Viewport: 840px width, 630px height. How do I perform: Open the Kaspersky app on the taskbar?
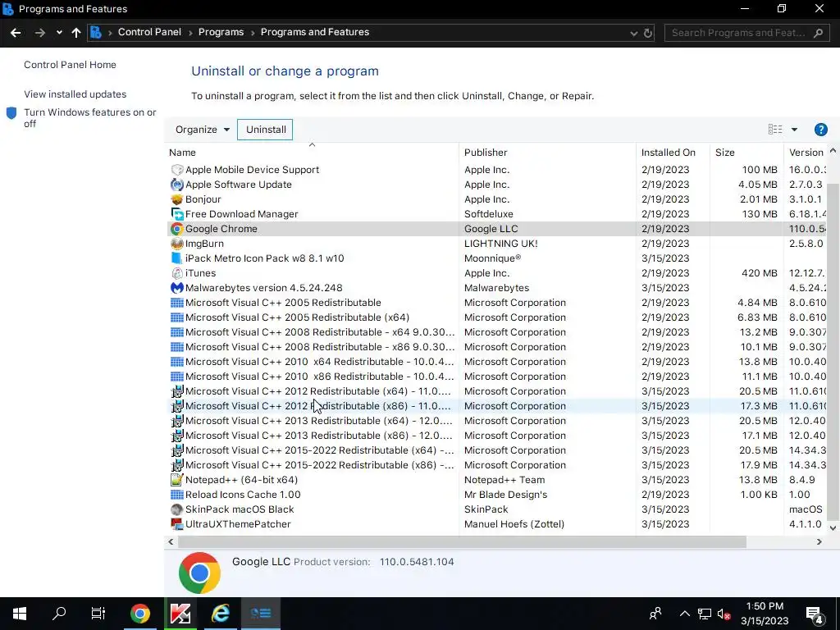(x=180, y=614)
